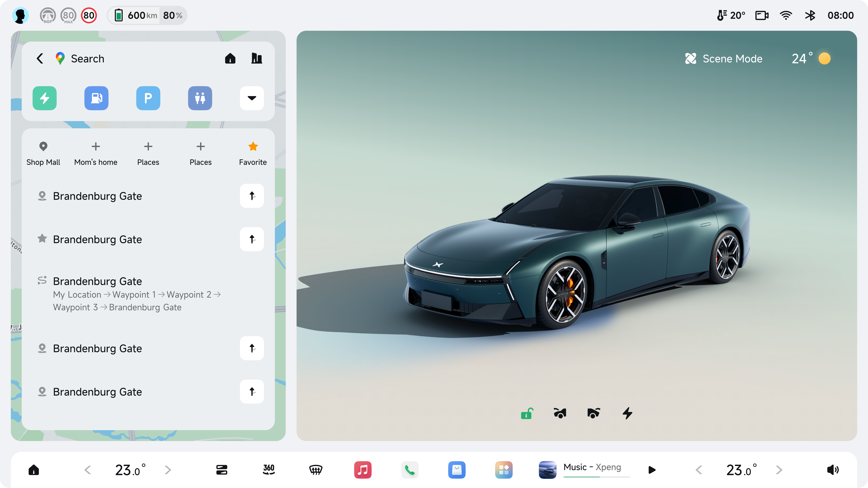This screenshot has height=488, width=868.
Task: Open the rear trunk
Action: [x=593, y=413]
